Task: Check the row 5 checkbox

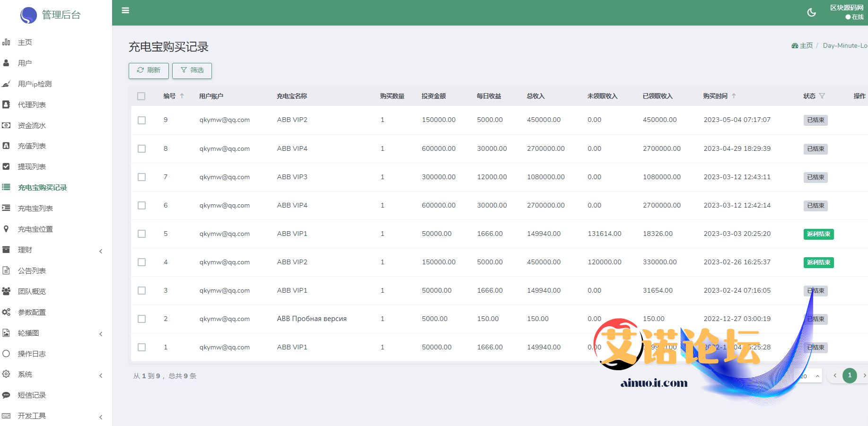Action: [x=141, y=234]
